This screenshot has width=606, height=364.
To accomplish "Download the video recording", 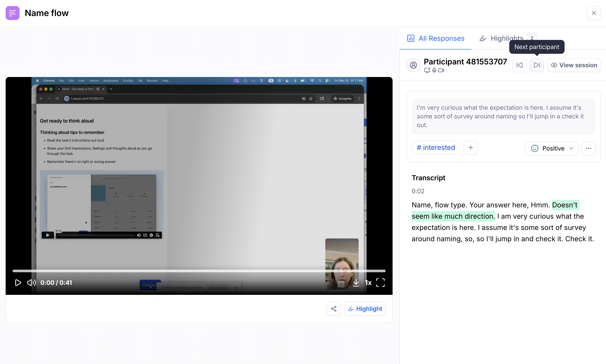I will click(356, 283).
